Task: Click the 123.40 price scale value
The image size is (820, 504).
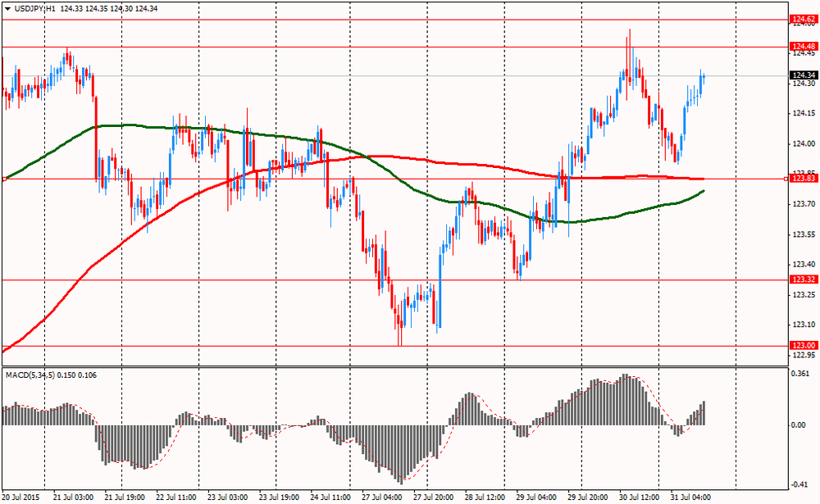Action: [x=804, y=265]
